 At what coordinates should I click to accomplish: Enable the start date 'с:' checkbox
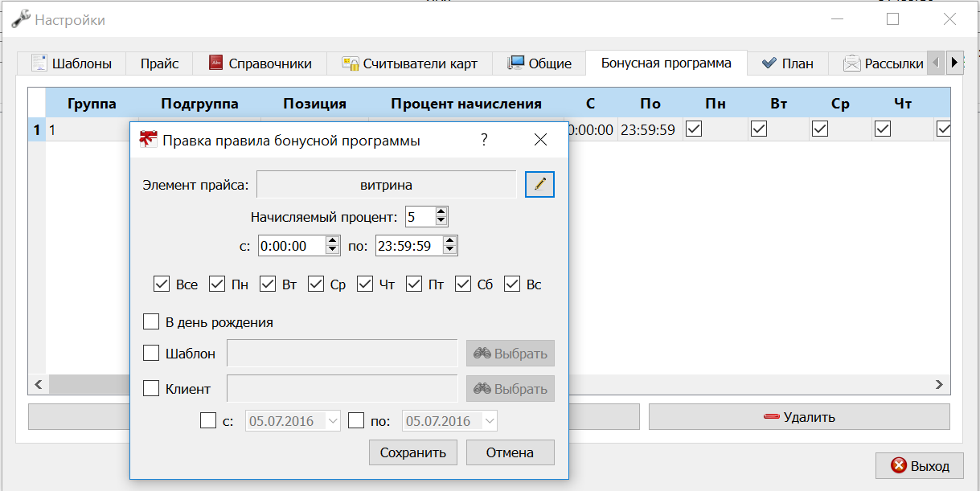click(208, 420)
